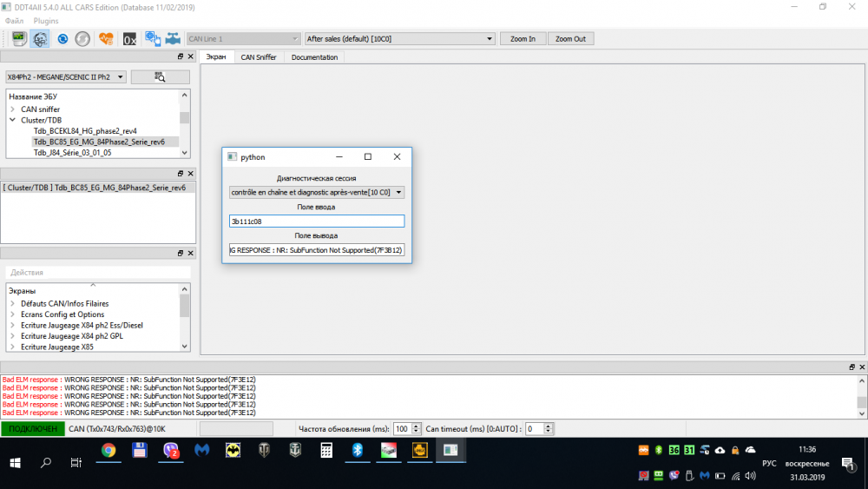Image resolution: width=868 pixels, height=489 pixels.
Task: Float the log output dock panel
Action: click(852, 367)
